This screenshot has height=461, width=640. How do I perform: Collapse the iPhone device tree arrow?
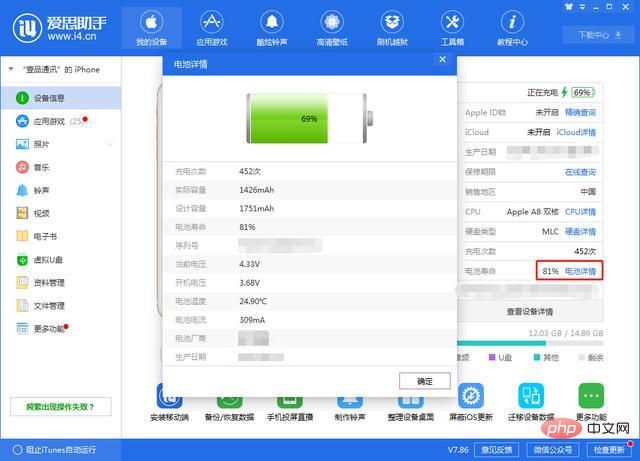pos(11,69)
